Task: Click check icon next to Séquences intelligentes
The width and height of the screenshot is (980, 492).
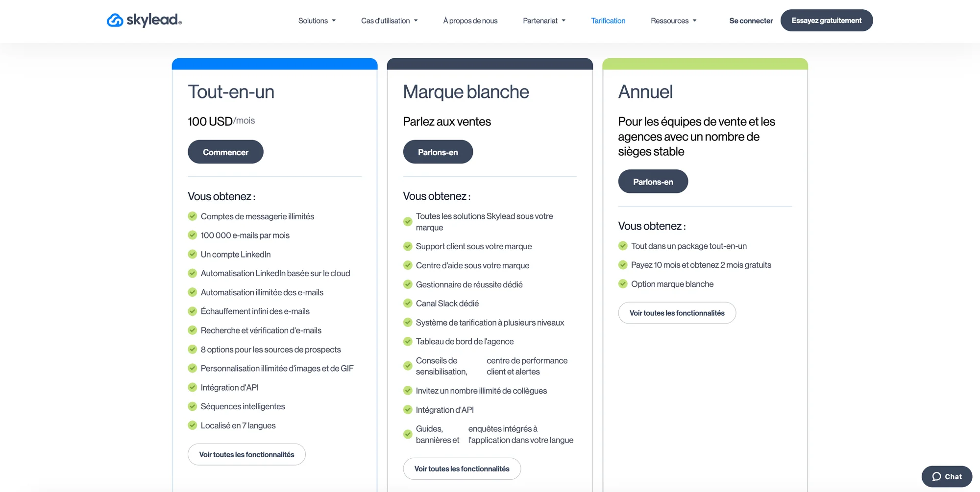Action: pos(193,406)
